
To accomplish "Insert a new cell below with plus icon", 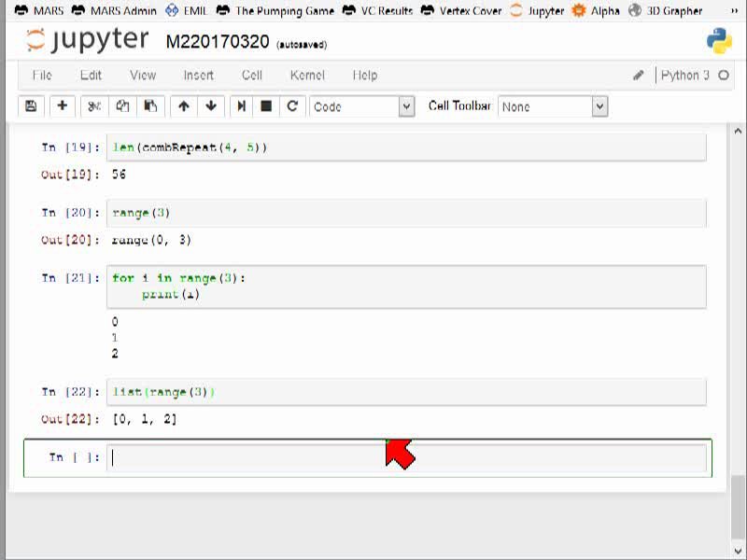I will click(62, 106).
